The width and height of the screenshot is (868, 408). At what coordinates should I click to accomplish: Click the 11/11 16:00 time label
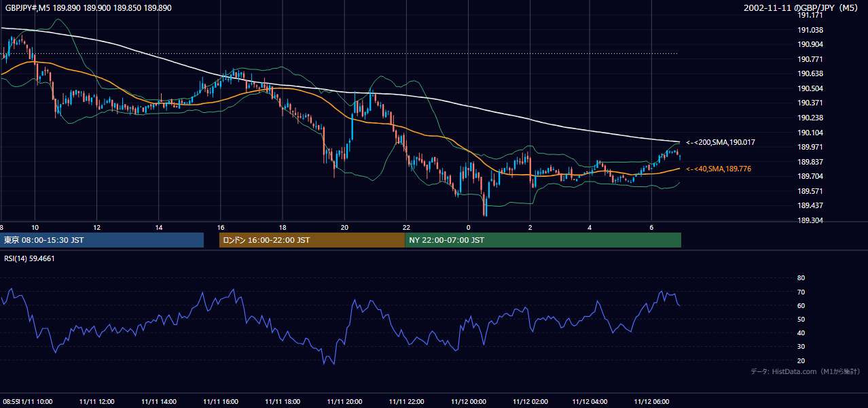[221, 402]
